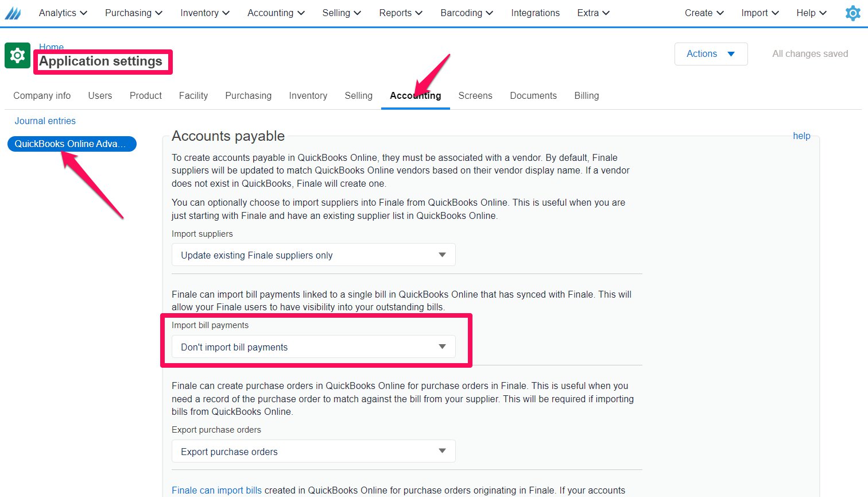Open Journal entries in the sidebar
The image size is (868, 497).
click(45, 121)
